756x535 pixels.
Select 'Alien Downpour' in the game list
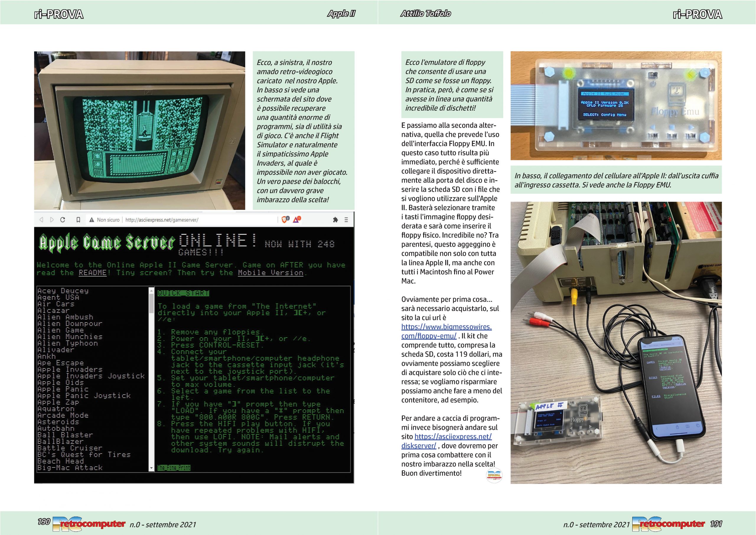(70, 324)
